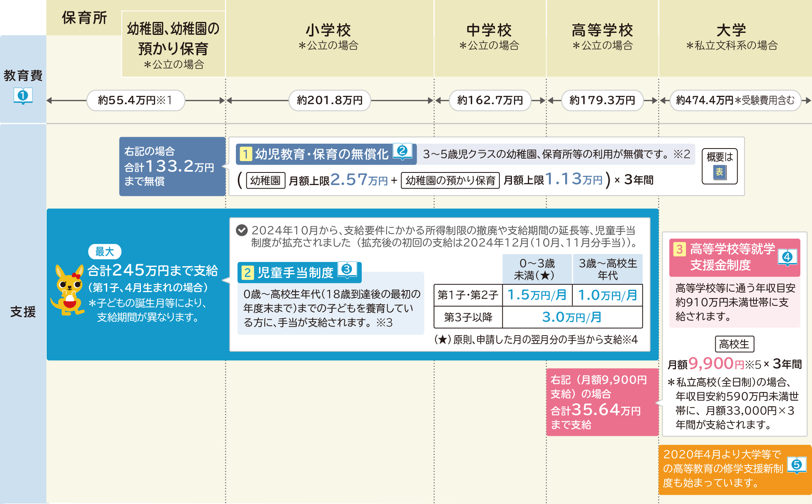Click the 第3子以降 row label
Viewport: 812px width, 504px height.
coord(468,317)
